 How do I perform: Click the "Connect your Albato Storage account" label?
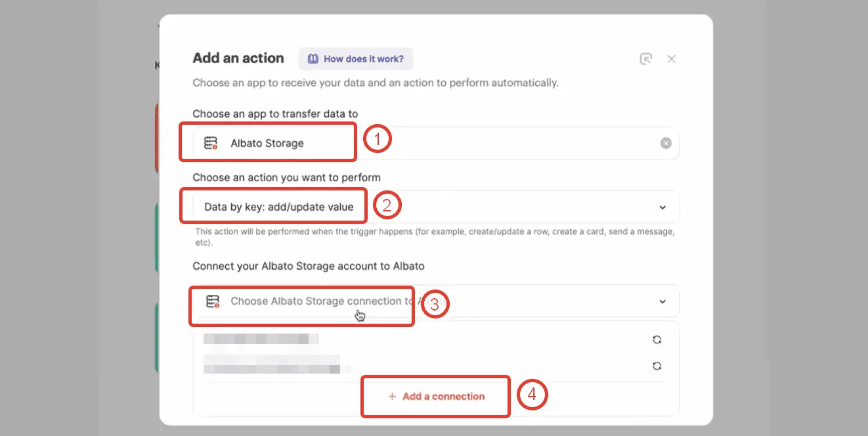[x=309, y=266]
